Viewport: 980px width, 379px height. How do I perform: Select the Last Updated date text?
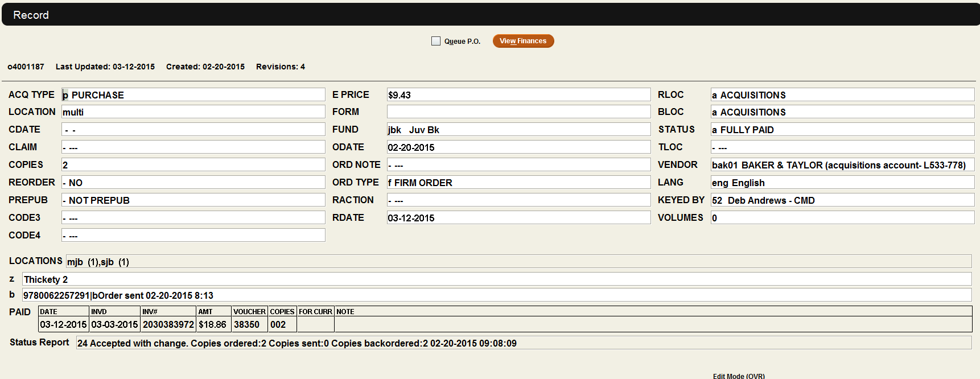[x=105, y=67]
